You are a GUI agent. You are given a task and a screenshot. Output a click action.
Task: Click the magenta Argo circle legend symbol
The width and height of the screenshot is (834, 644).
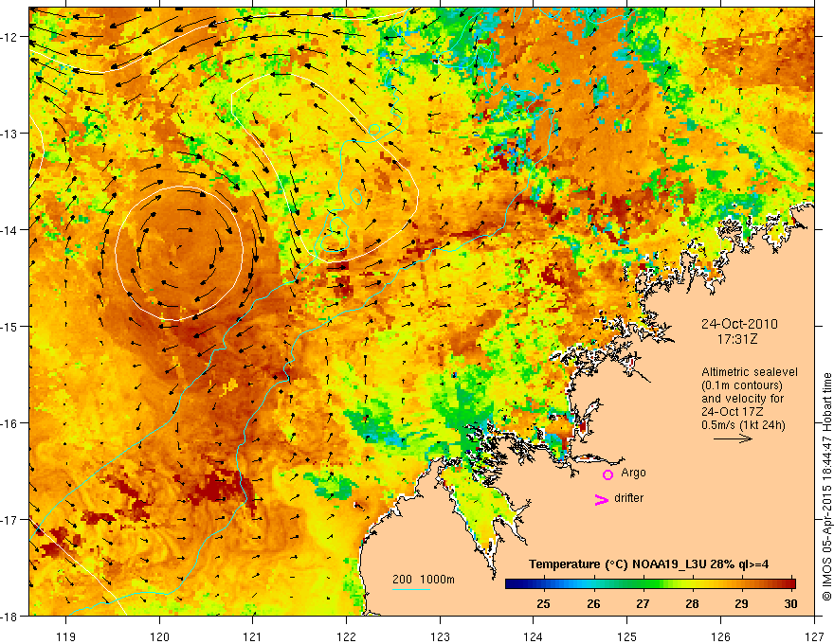[607, 475]
